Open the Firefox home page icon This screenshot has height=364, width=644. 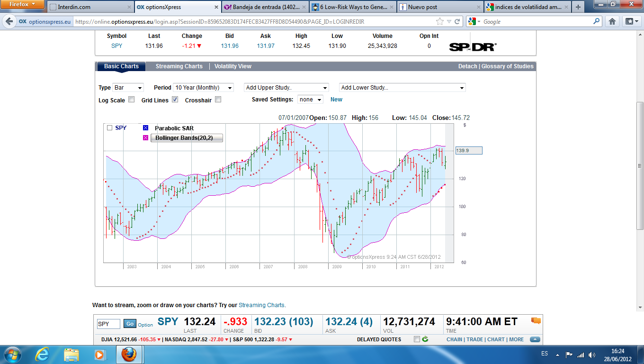612,21
